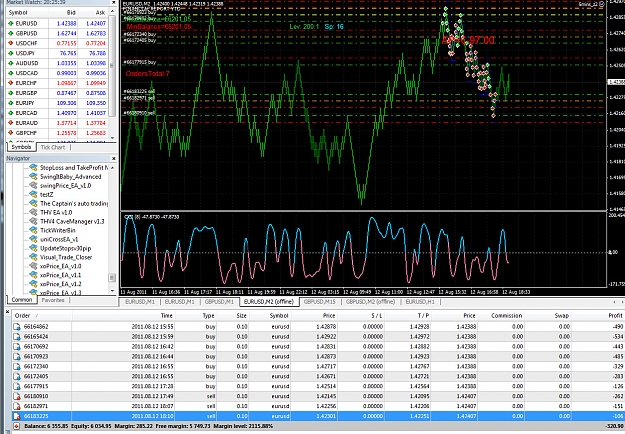
Task: Close the Navigator panel
Action: [x=114, y=158]
